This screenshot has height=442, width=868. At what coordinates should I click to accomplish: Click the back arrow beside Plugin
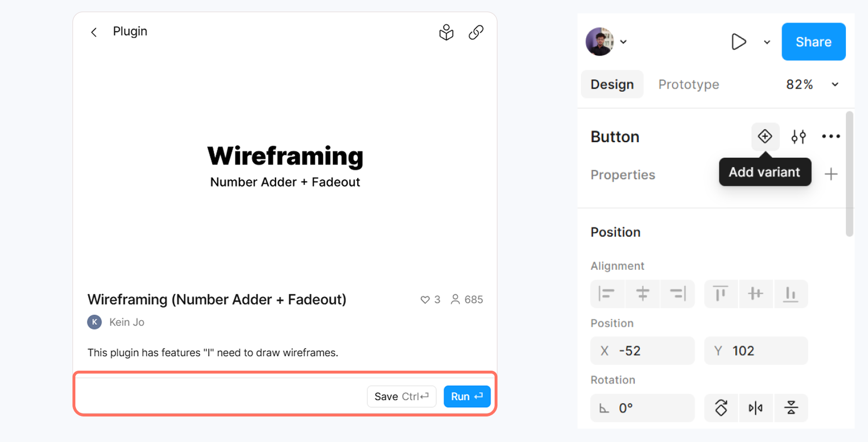(x=94, y=32)
